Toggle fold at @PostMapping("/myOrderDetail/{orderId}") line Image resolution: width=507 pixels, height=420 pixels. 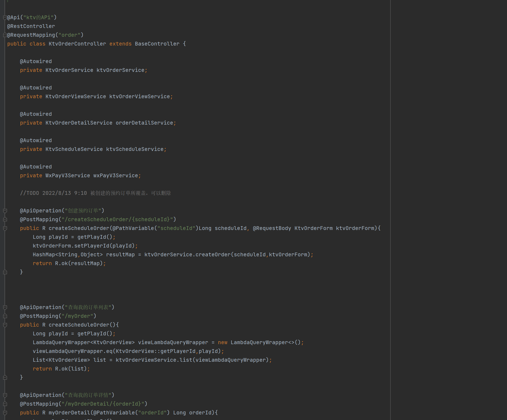click(x=5, y=404)
